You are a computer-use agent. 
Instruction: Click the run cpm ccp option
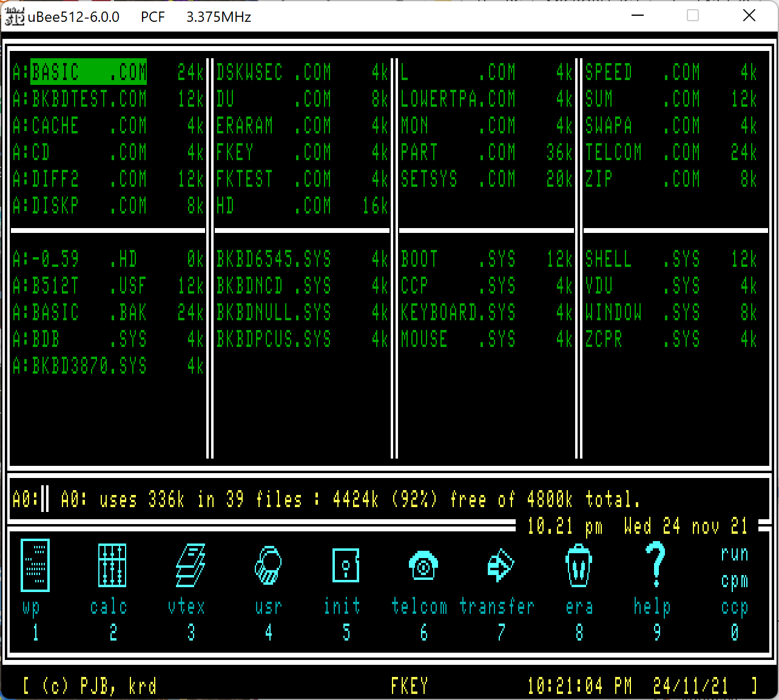[x=734, y=581]
